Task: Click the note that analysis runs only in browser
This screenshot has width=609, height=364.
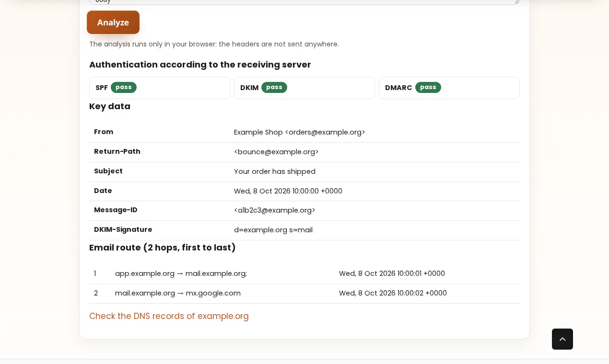Action: [x=214, y=44]
